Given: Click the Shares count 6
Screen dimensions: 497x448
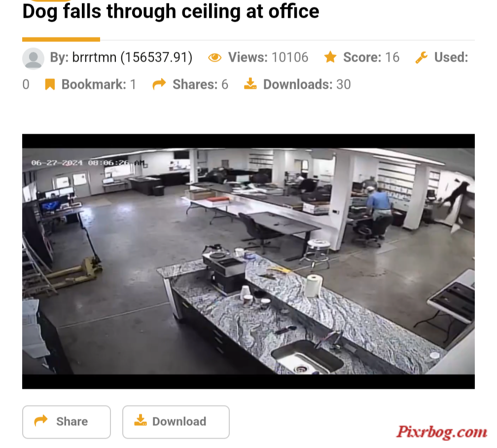Looking at the screenshot, I should 225,84.
